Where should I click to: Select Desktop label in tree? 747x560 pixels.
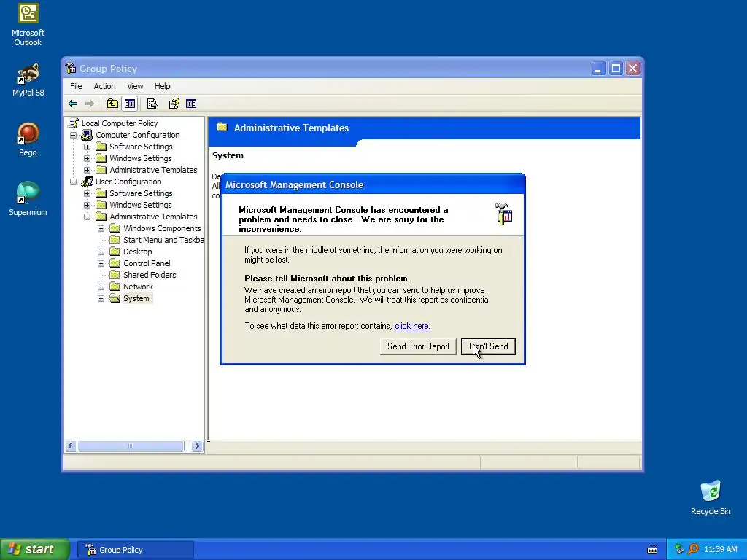click(138, 252)
